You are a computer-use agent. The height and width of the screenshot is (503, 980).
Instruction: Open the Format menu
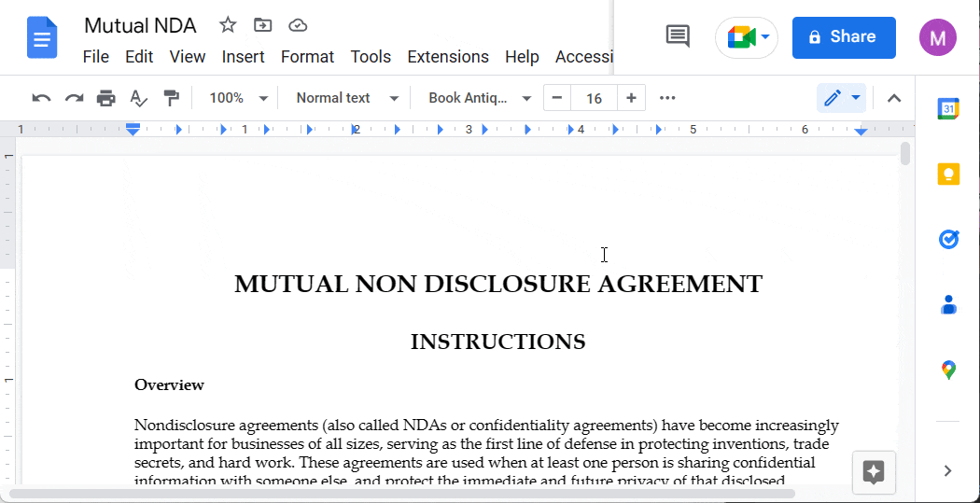pyautogui.click(x=307, y=57)
